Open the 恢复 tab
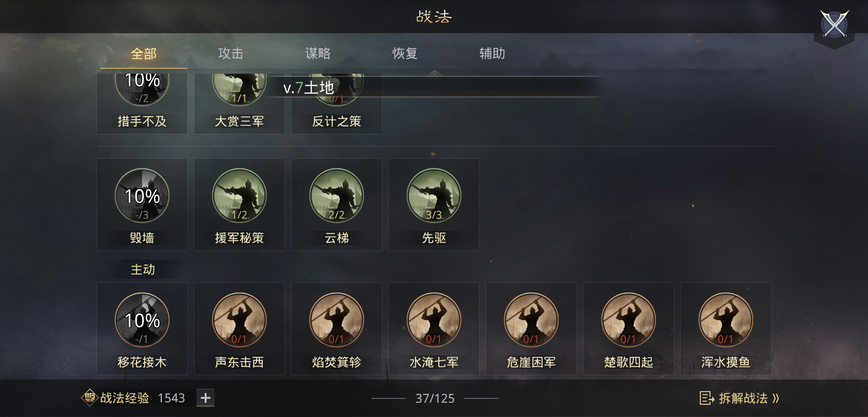Image resolution: width=868 pixels, height=417 pixels. click(x=405, y=53)
